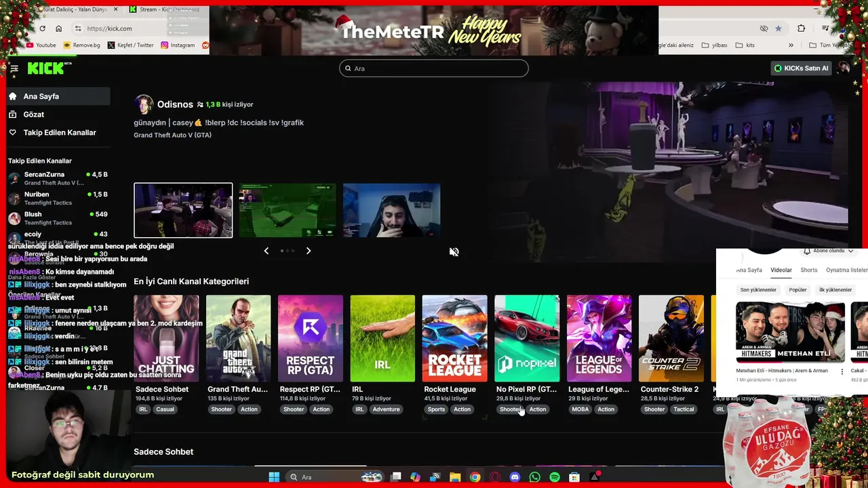Image resolution: width=868 pixels, height=488 pixels.
Task: Select Gözat in the Kick sidebar
Action: click(x=58, y=115)
